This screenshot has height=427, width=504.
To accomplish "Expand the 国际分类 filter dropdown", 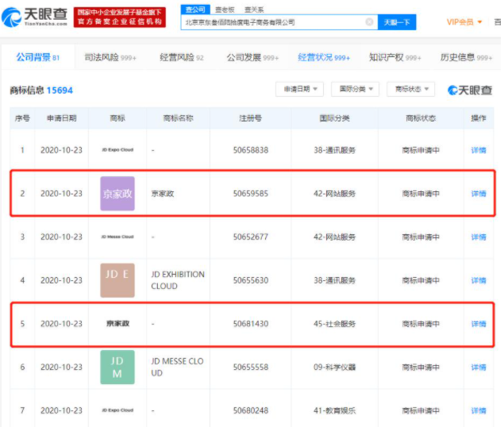I will tap(355, 89).
